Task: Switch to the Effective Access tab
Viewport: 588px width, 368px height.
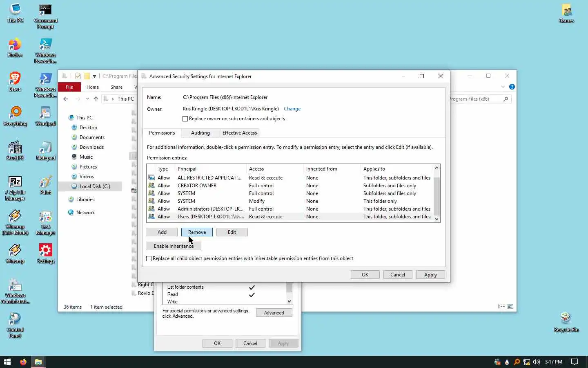Action: click(x=239, y=133)
